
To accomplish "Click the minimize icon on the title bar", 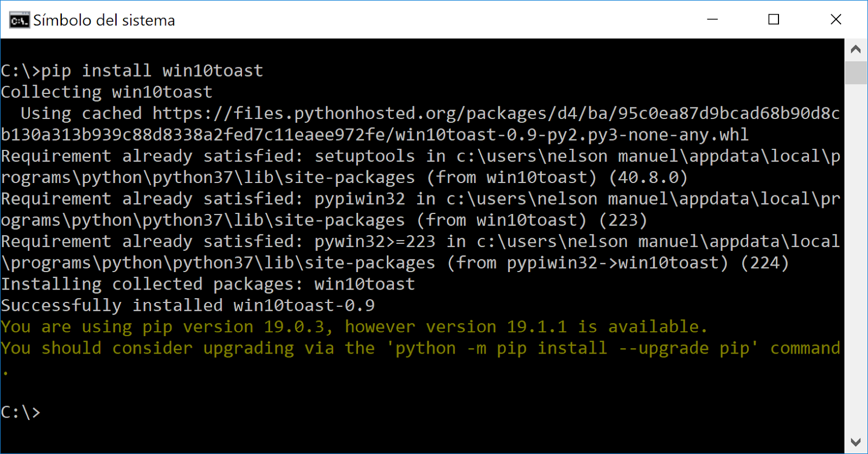I will [711, 20].
